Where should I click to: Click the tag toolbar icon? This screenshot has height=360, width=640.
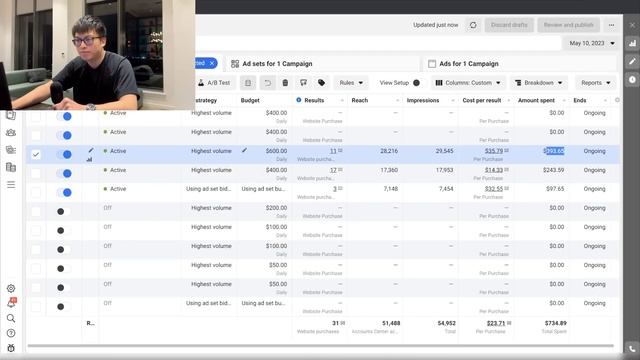pos(322,83)
